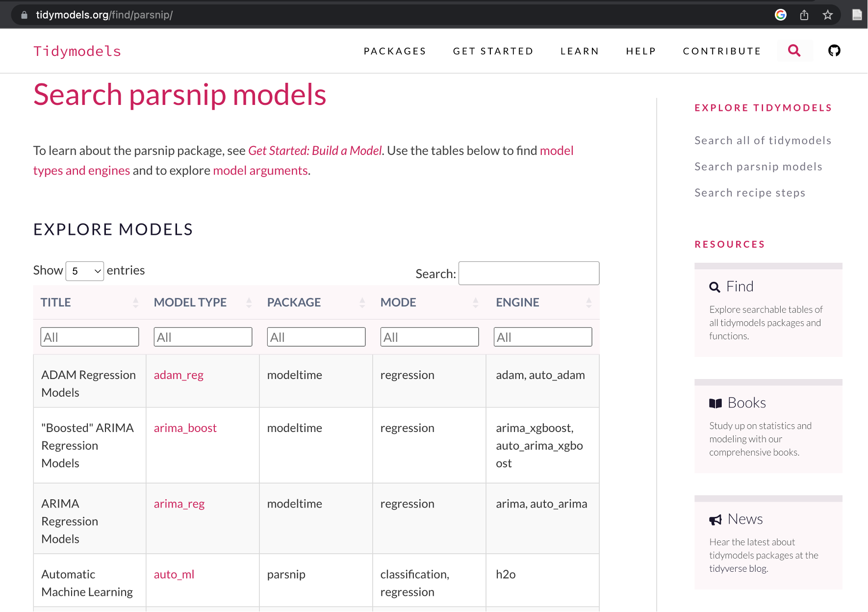Image resolution: width=868 pixels, height=612 pixels.
Task: Open the CONTRIBUTE menu item
Action: 722,51
